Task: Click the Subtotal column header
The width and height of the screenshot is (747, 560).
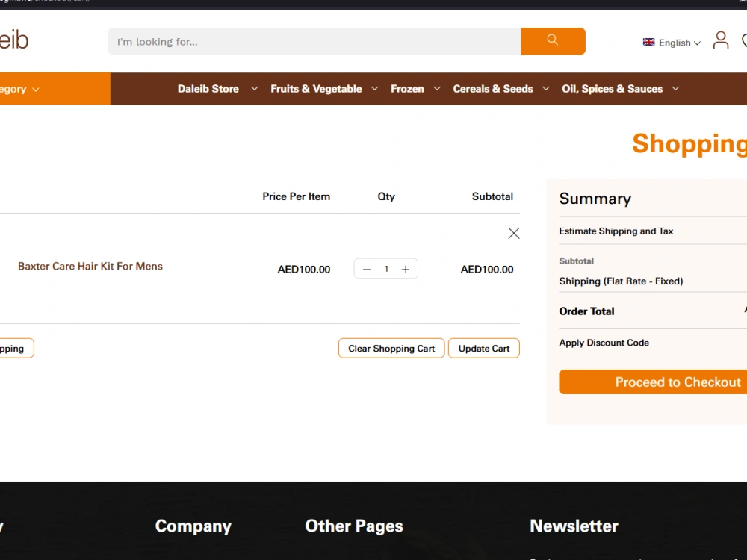Action: [492, 196]
